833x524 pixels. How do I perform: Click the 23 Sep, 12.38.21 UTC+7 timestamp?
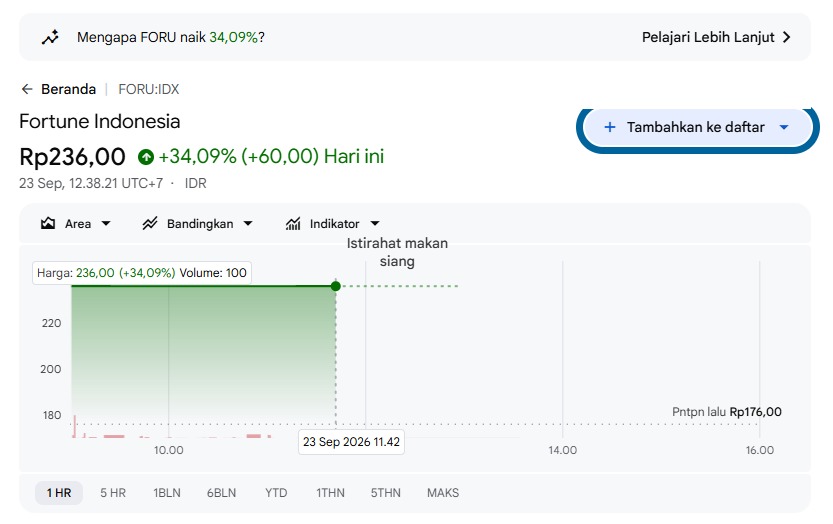(91, 183)
